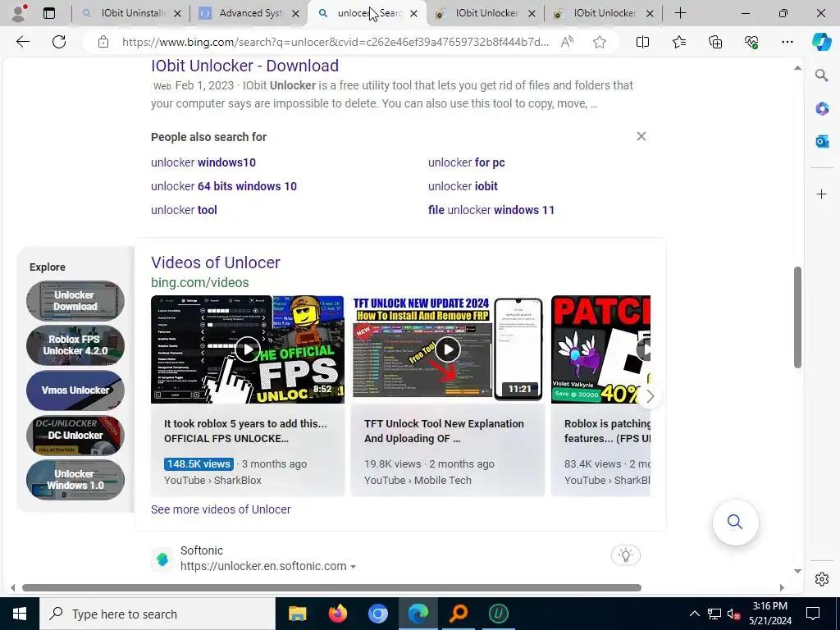Add a sidebar app with plus icon
This screenshot has height=630, width=840.
pyautogui.click(x=822, y=194)
